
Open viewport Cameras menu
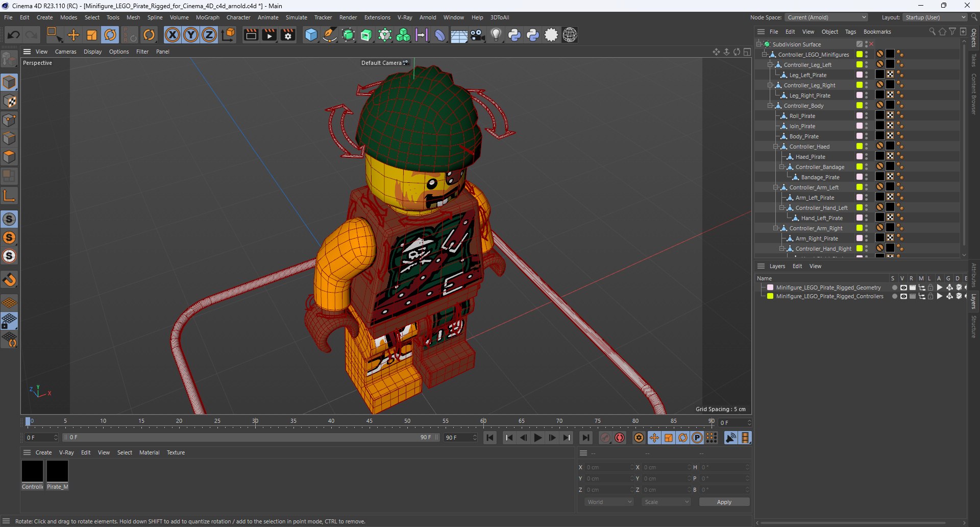[65, 52]
